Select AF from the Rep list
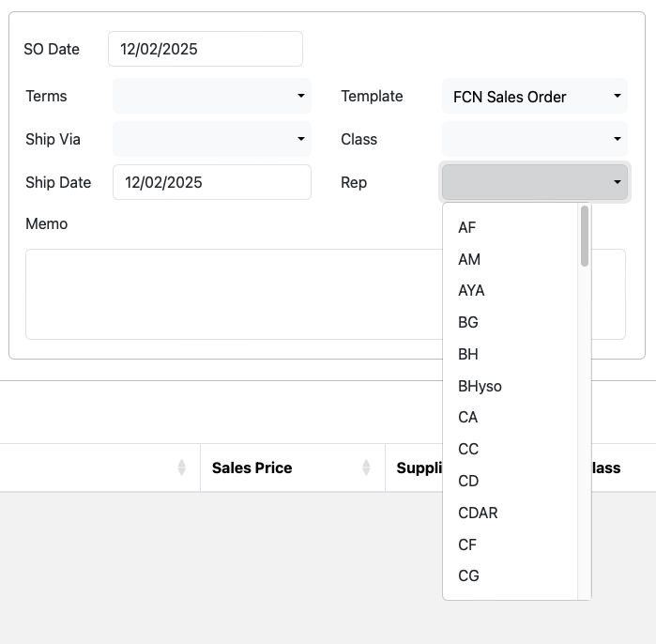The height and width of the screenshot is (644, 656). (x=467, y=227)
